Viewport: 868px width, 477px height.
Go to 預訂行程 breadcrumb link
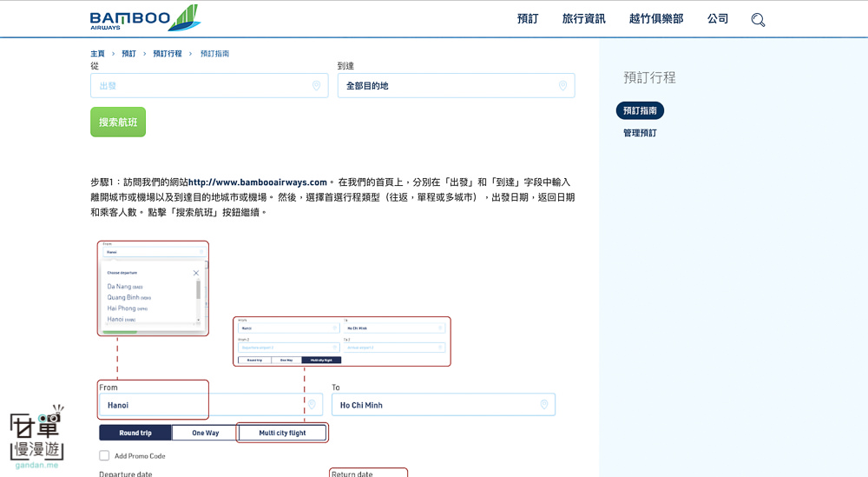168,54
